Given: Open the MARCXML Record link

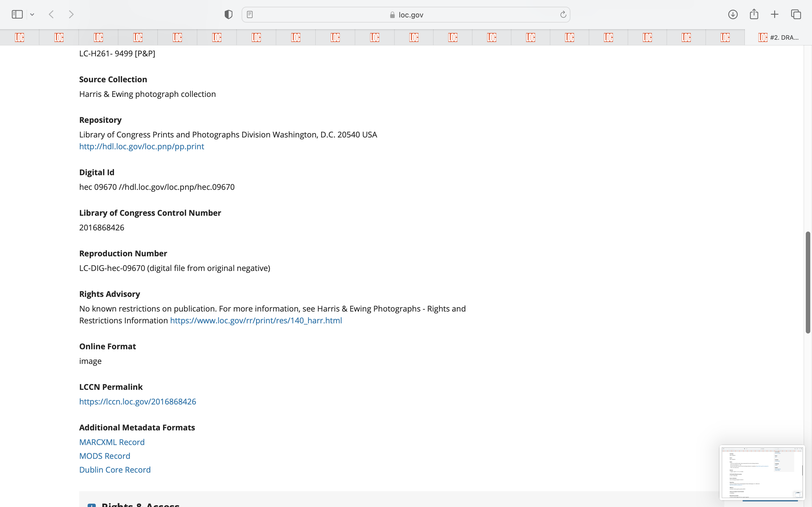Looking at the screenshot, I should pos(112,442).
